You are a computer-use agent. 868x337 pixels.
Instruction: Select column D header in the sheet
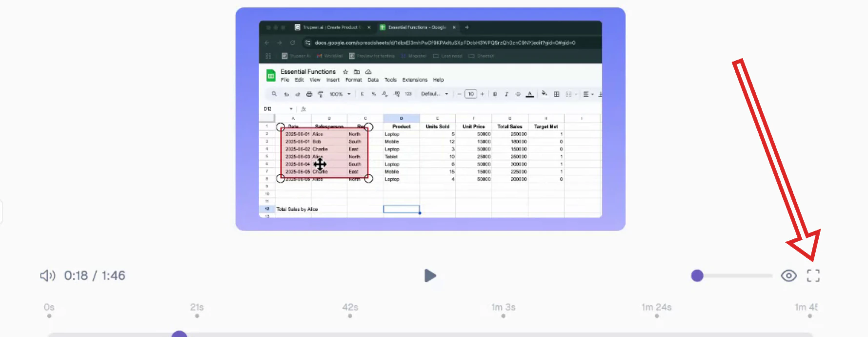point(402,118)
